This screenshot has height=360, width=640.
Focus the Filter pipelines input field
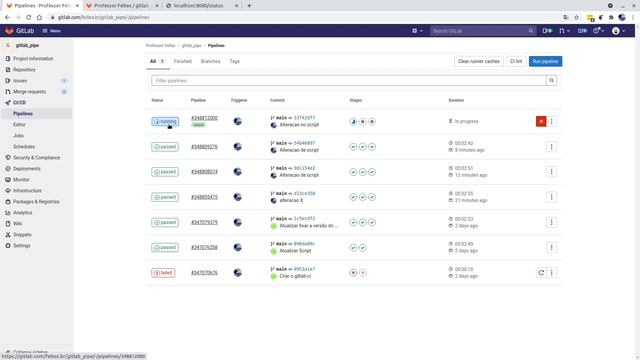349,80
